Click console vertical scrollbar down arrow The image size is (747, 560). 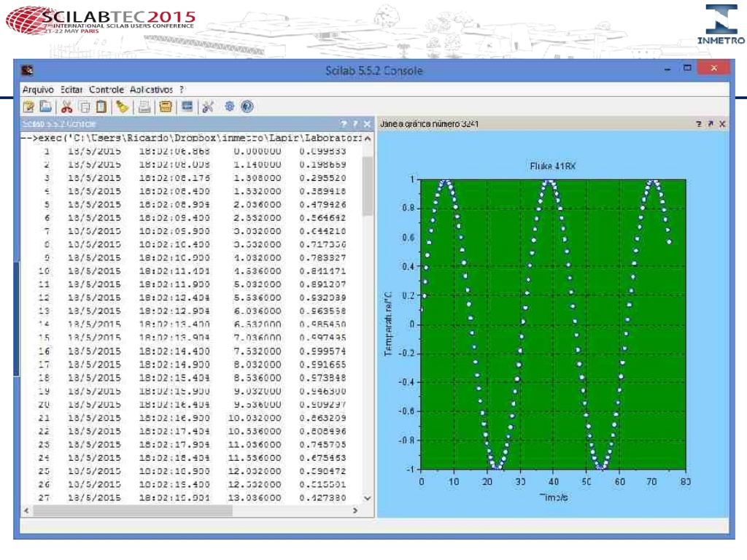(x=368, y=498)
